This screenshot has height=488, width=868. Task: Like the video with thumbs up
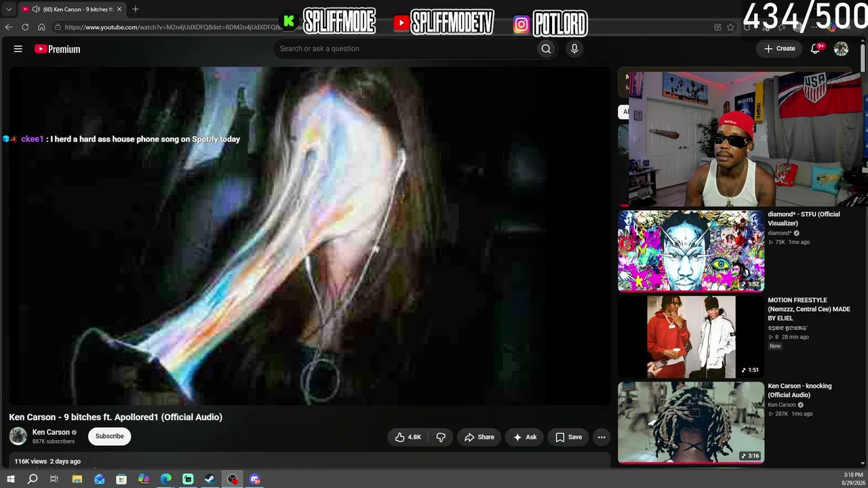tap(408, 437)
